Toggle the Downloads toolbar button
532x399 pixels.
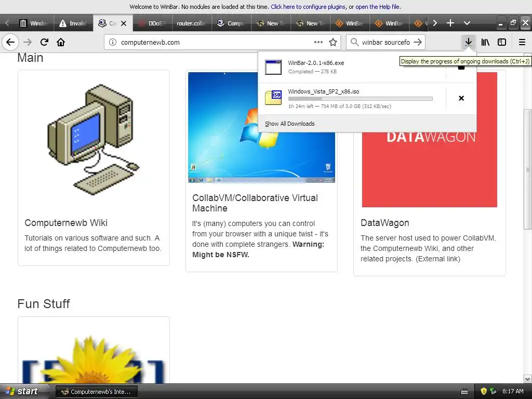[469, 42]
